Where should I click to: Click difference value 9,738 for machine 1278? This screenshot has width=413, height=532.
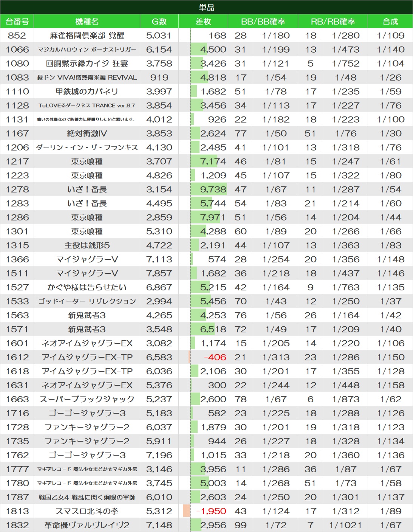(x=213, y=189)
